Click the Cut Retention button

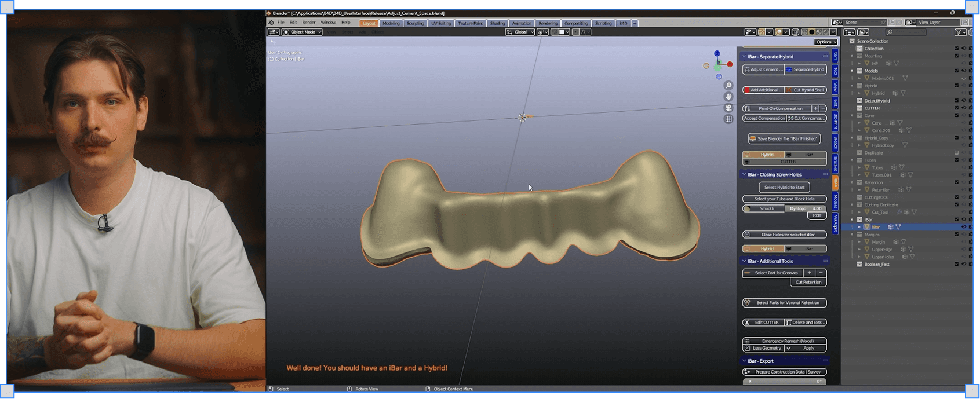[808, 283]
